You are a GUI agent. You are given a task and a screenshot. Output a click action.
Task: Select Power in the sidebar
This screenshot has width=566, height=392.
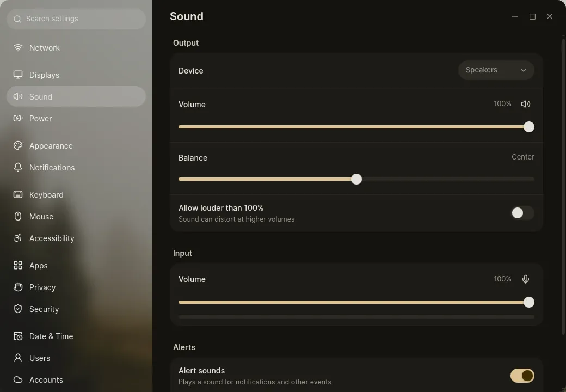point(76,118)
